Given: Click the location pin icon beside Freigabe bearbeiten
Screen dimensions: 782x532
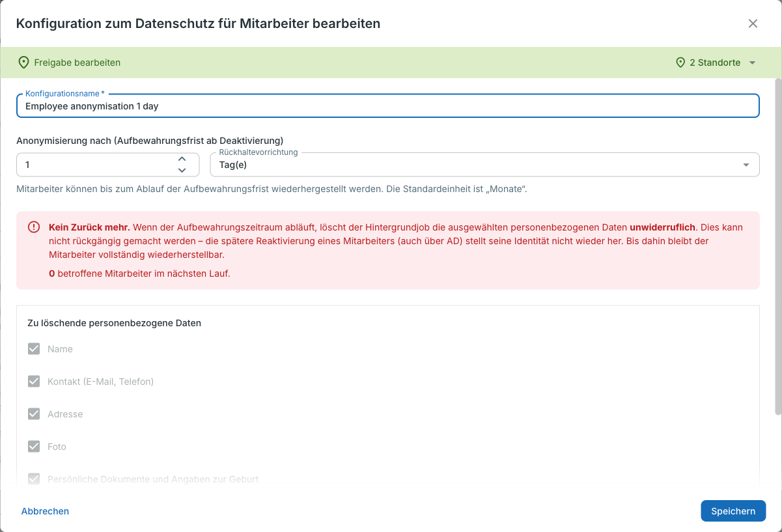Looking at the screenshot, I should [x=23, y=63].
